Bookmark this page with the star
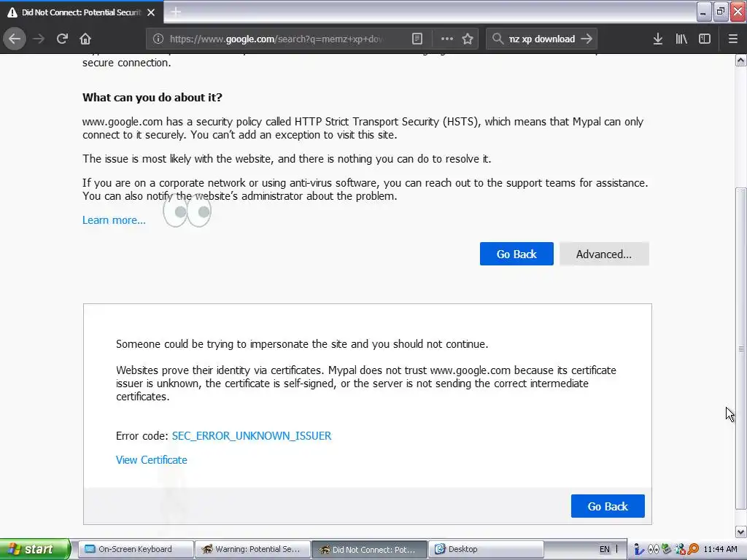Viewport: 747px width, 560px height. (x=468, y=39)
